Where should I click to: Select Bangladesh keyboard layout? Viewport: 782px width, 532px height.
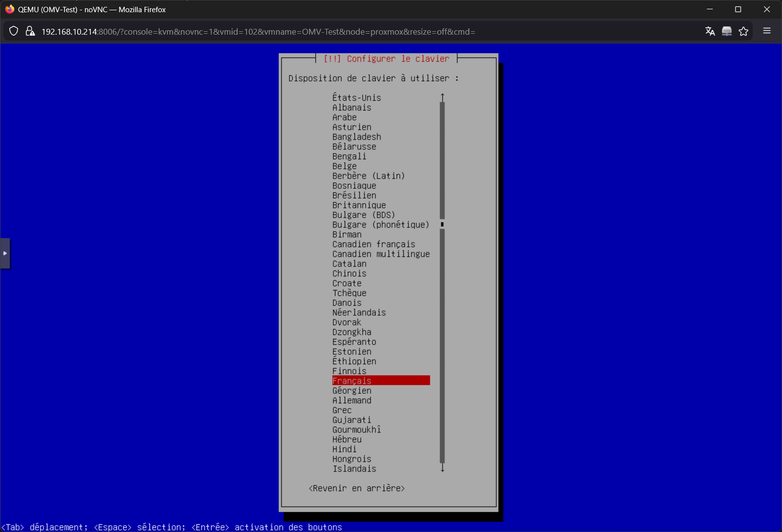coord(357,137)
